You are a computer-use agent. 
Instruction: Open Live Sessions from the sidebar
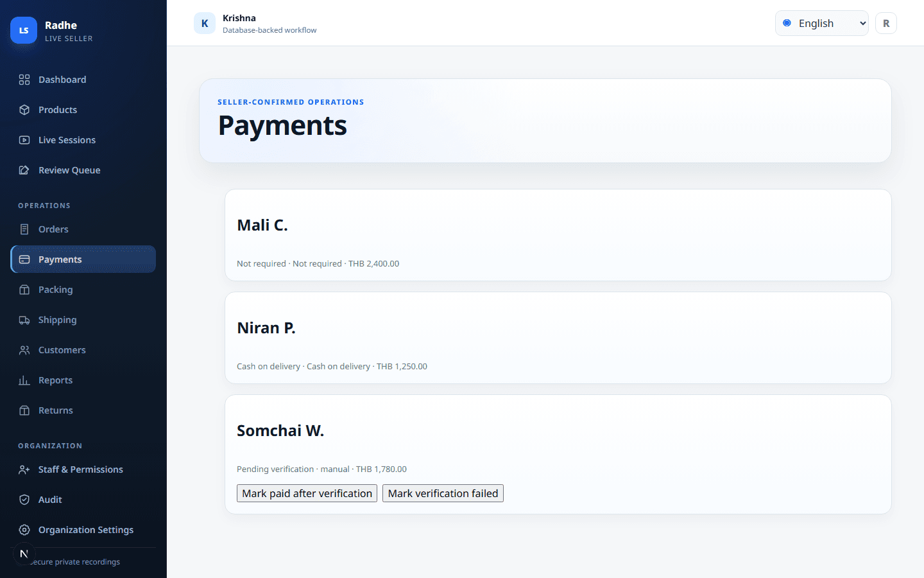pyautogui.click(x=83, y=140)
